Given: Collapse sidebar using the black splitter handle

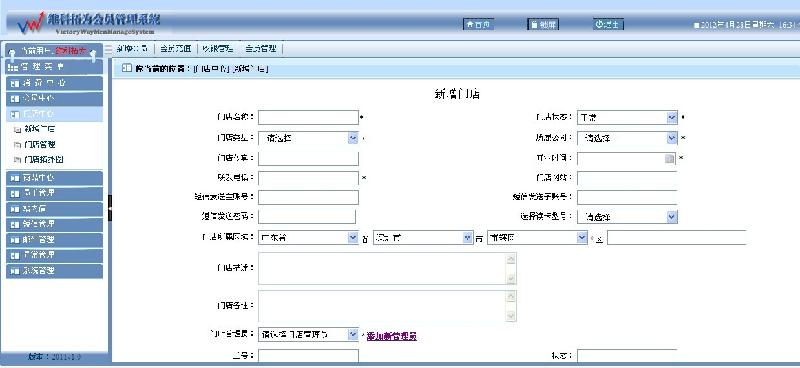Looking at the screenshot, I should pos(110,208).
